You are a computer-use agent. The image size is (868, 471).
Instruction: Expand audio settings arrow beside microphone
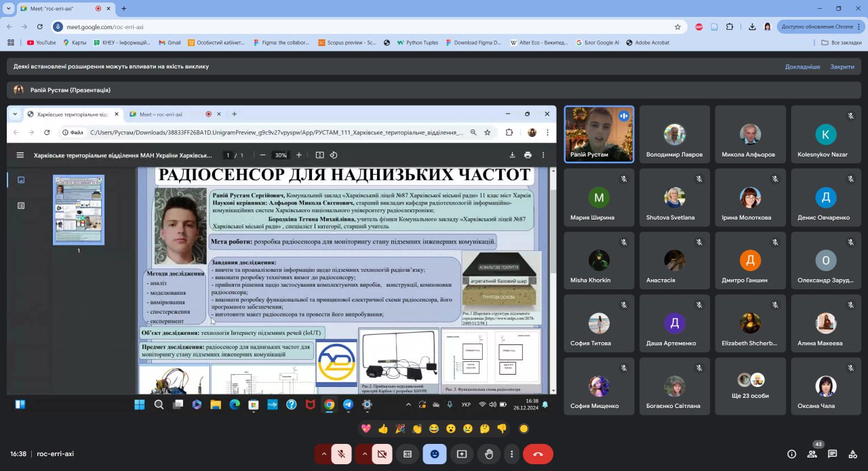323,454
